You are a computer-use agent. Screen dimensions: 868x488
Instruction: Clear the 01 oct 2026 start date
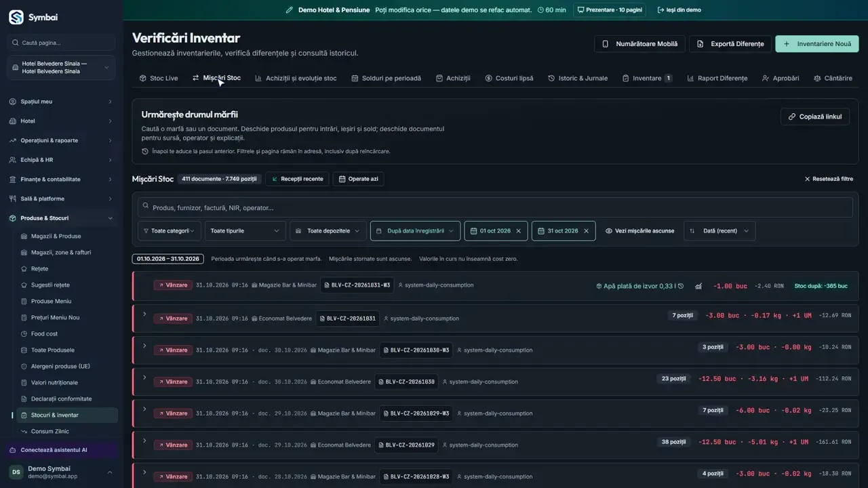pyautogui.click(x=519, y=231)
